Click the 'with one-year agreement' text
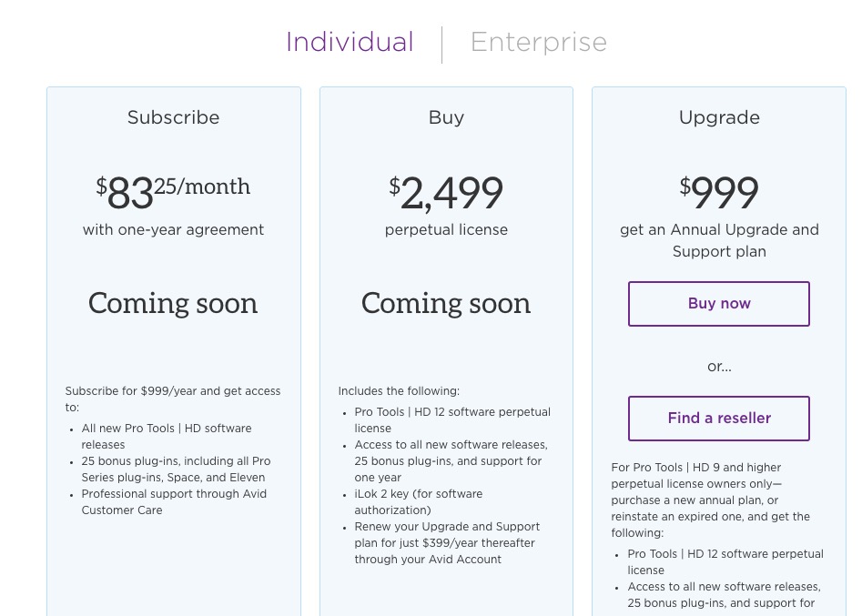The height and width of the screenshot is (616, 862). [x=173, y=230]
